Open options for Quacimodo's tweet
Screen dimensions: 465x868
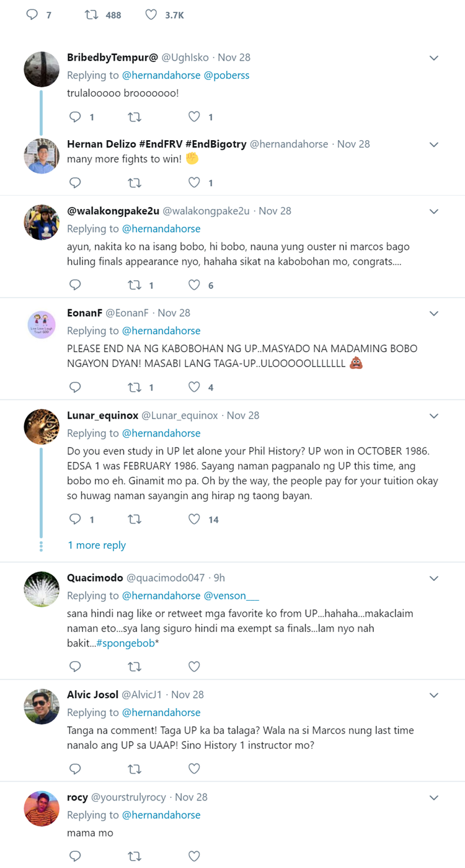click(434, 577)
